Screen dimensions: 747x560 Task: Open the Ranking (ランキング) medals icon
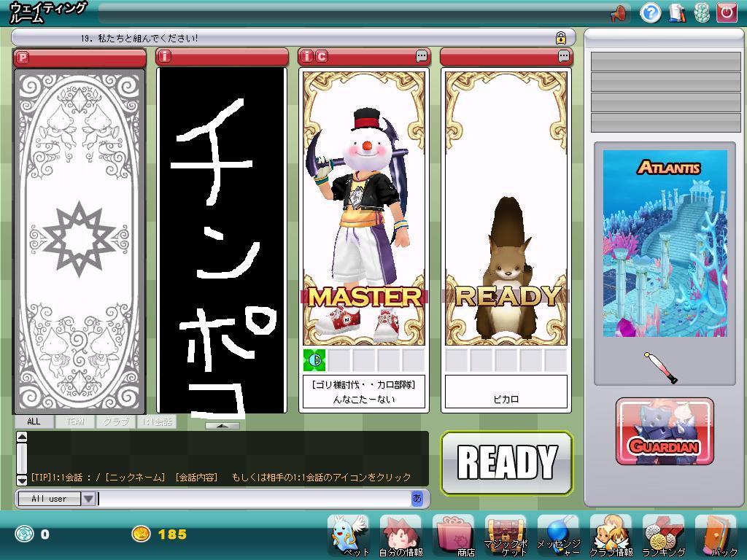pos(663,534)
